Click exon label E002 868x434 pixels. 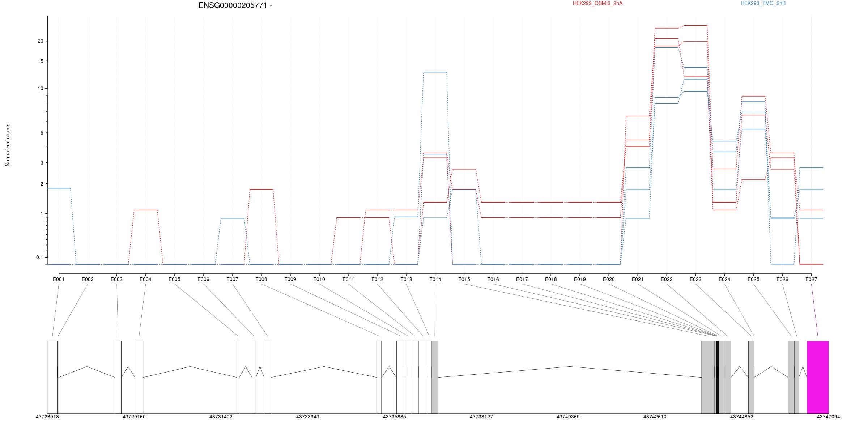[x=88, y=279]
